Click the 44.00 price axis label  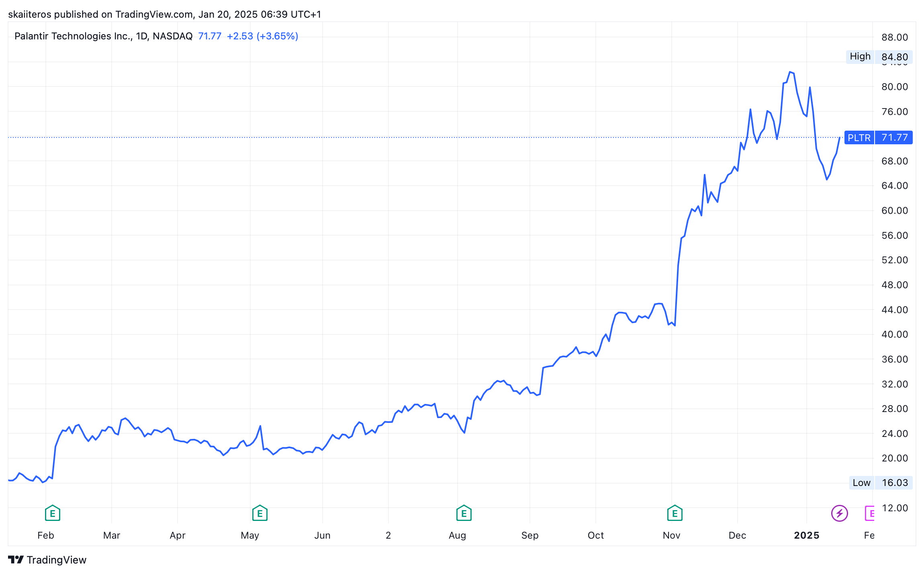coord(895,310)
